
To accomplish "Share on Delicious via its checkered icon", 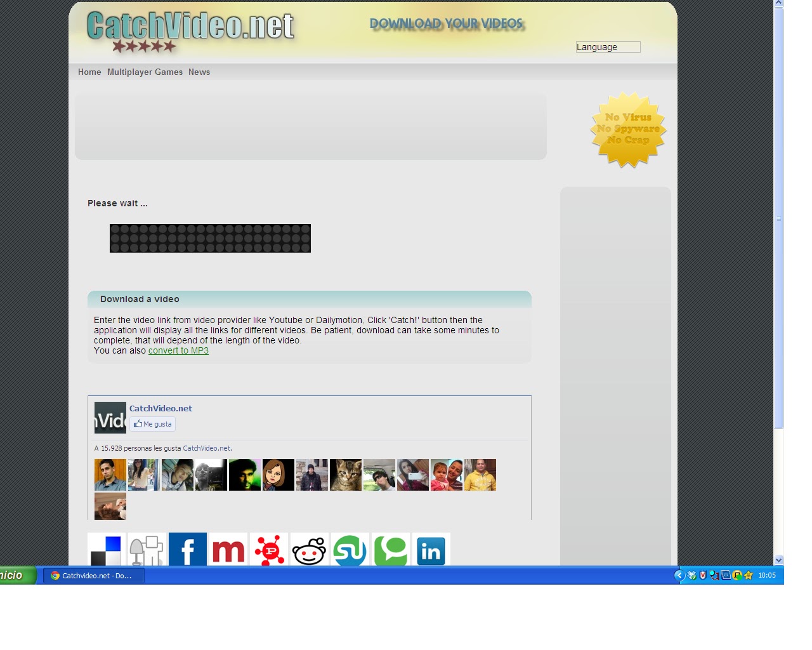I will 106,550.
